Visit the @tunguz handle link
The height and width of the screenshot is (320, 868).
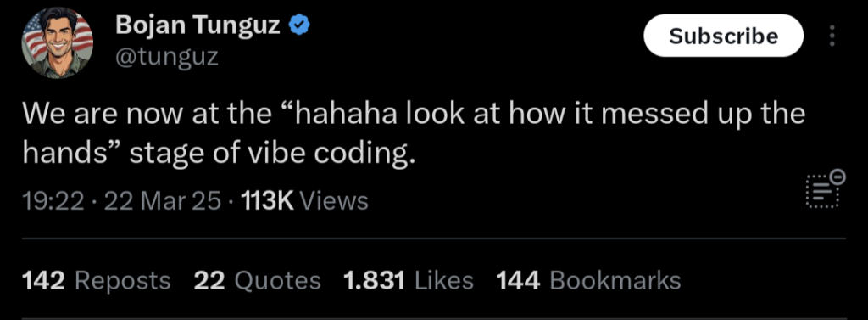tap(167, 56)
